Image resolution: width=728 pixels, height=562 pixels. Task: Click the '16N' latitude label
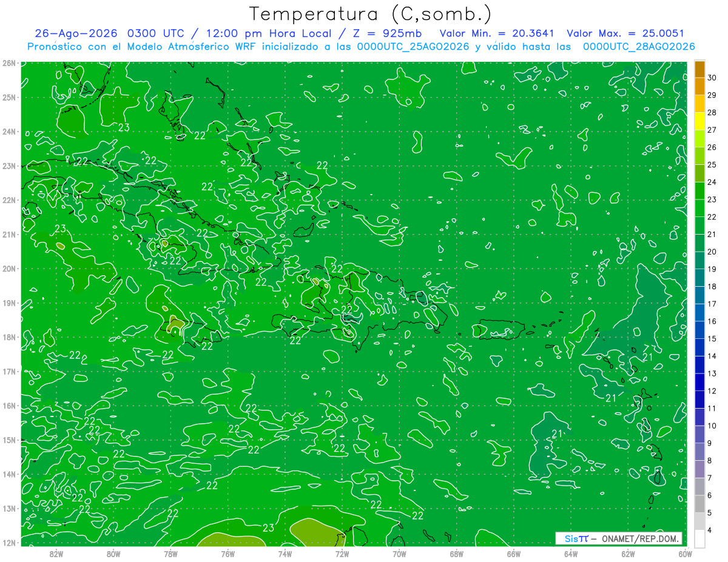tap(8, 406)
